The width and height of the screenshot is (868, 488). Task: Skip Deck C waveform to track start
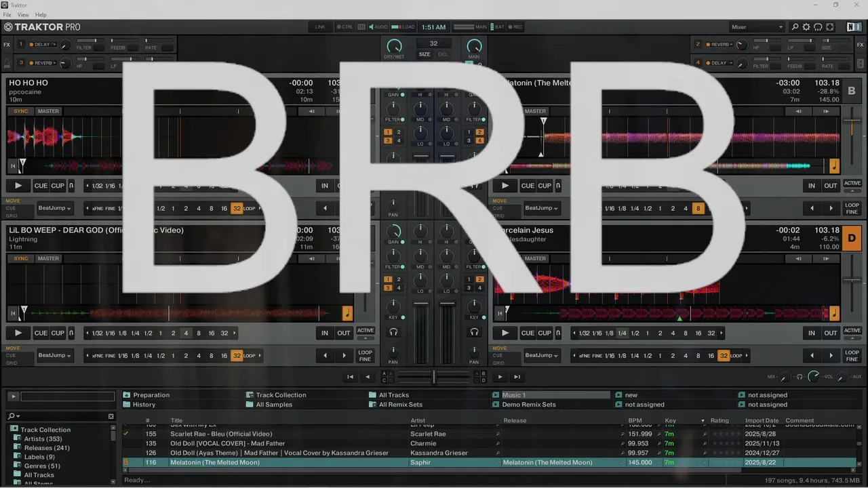[12, 313]
